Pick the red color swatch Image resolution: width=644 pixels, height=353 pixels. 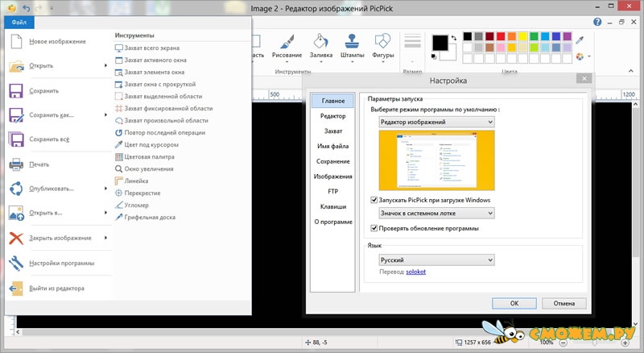[x=501, y=36]
